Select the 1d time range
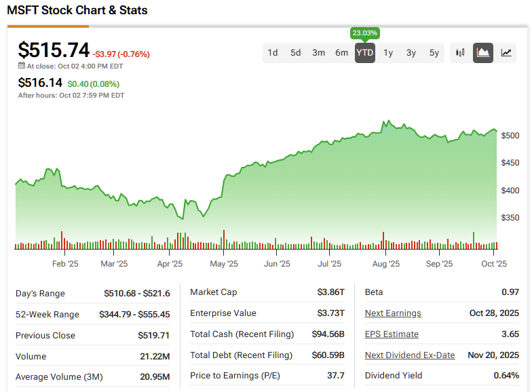 coord(273,53)
